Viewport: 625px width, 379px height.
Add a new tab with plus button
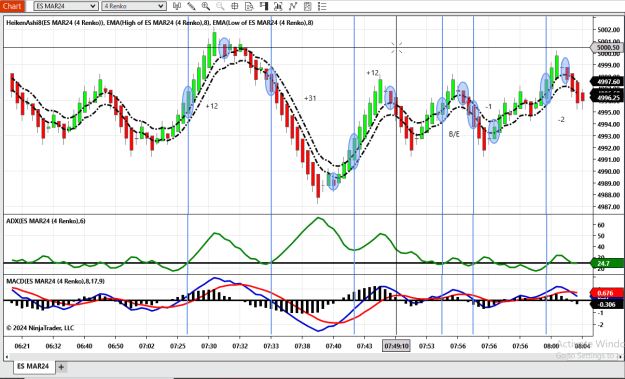[61, 367]
